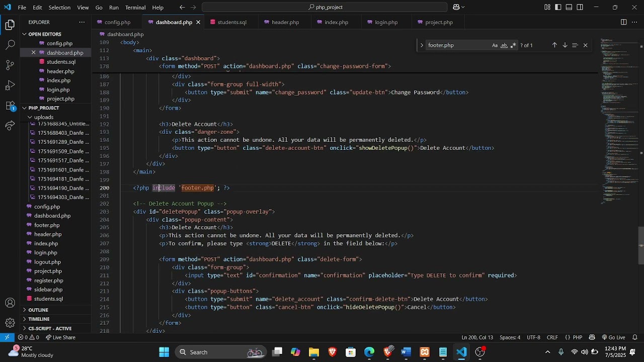Close dashboard.php in Open Editors

pos(34,53)
